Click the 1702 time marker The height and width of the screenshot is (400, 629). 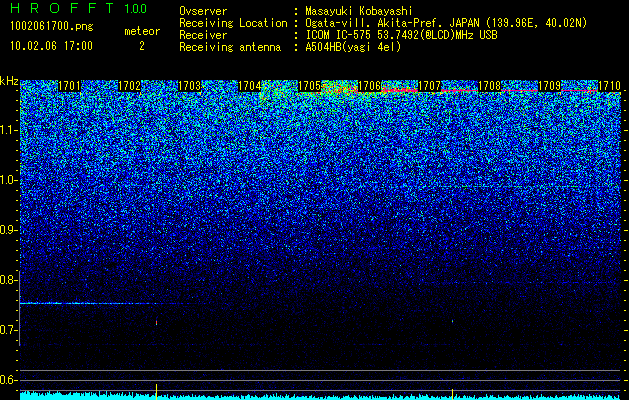point(130,86)
